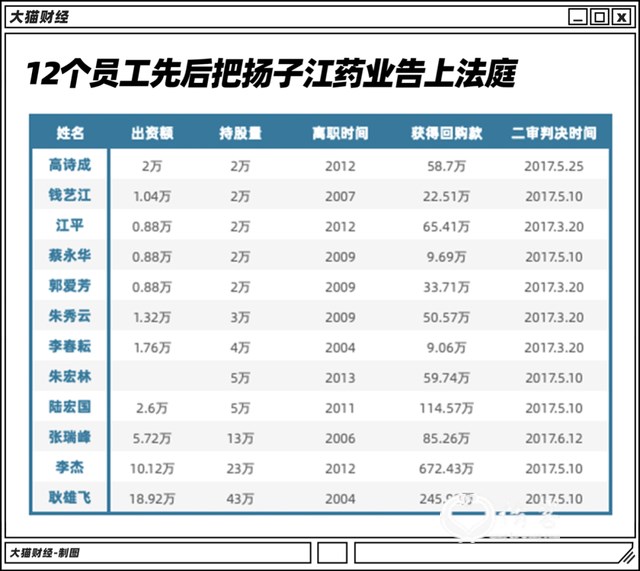
Task: Click the 大猫财经-制图 status bar field
Action: (x=158, y=553)
